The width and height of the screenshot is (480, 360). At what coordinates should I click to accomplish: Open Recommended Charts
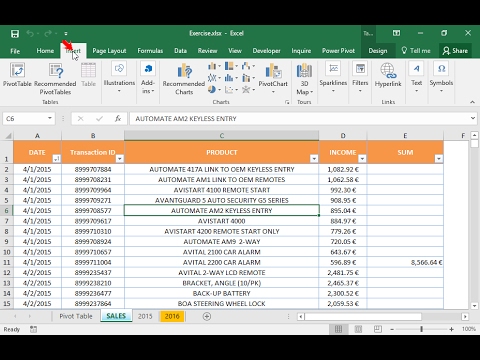pyautogui.click(x=184, y=79)
